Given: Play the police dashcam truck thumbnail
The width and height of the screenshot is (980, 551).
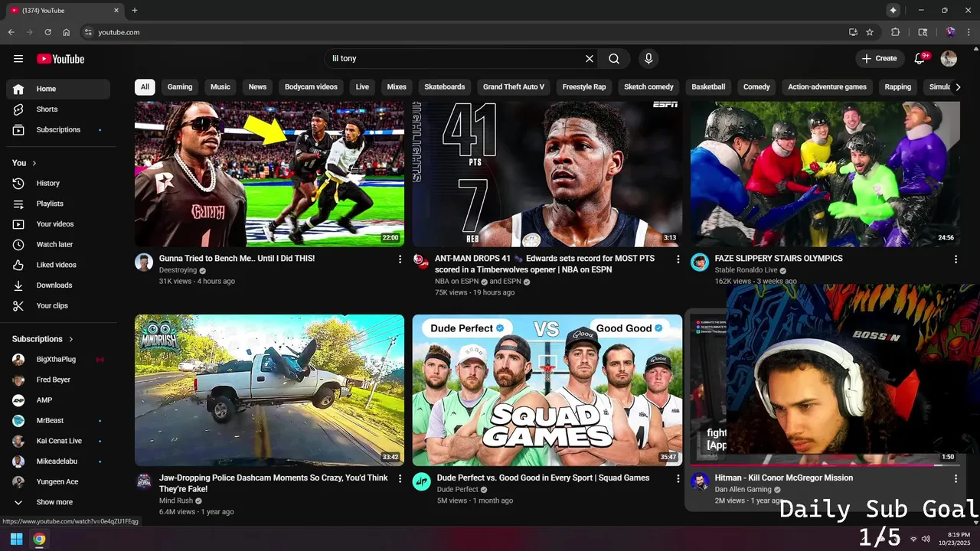Looking at the screenshot, I should click(x=269, y=390).
